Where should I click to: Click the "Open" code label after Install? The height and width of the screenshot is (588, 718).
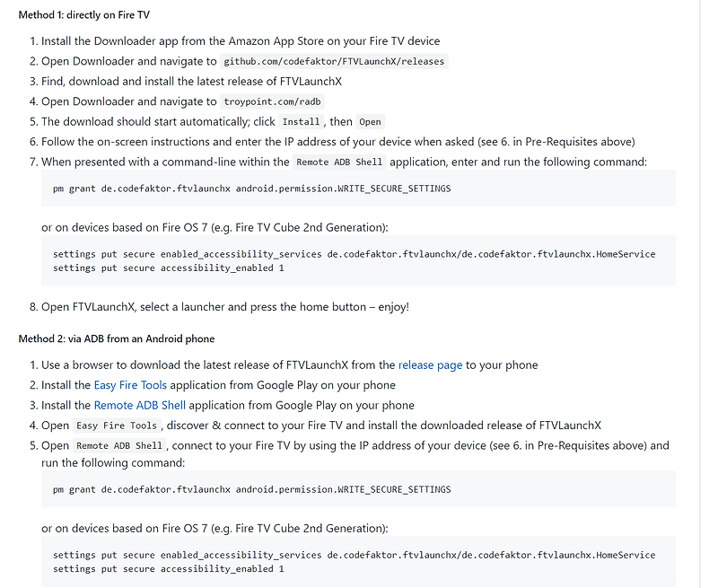click(370, 121)
